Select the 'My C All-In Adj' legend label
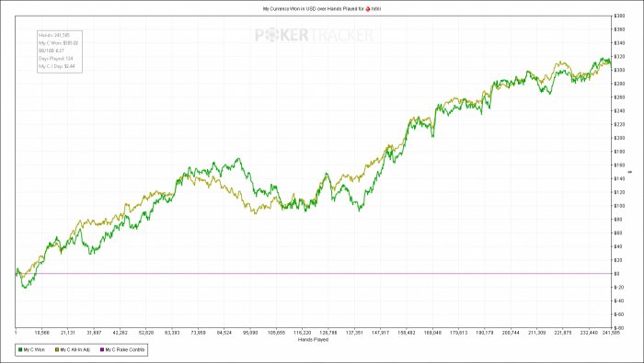The image size is (644, 363). (75, 350)
